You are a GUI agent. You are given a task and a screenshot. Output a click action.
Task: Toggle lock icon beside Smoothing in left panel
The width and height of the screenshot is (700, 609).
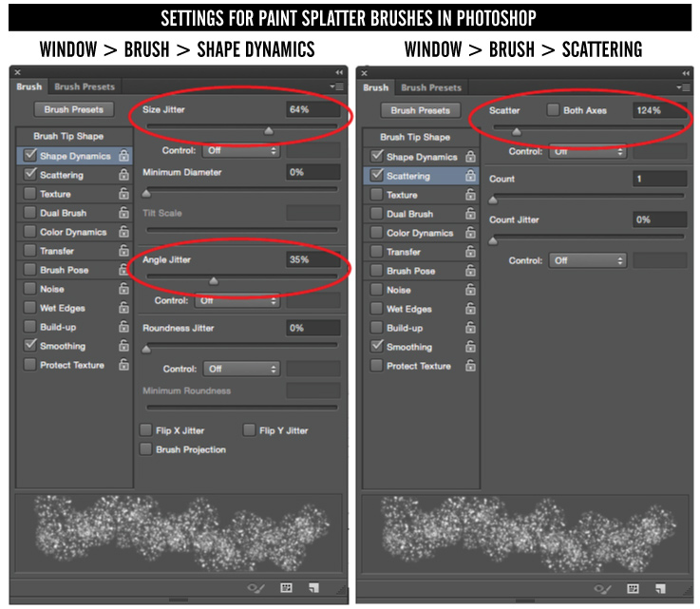123,346
